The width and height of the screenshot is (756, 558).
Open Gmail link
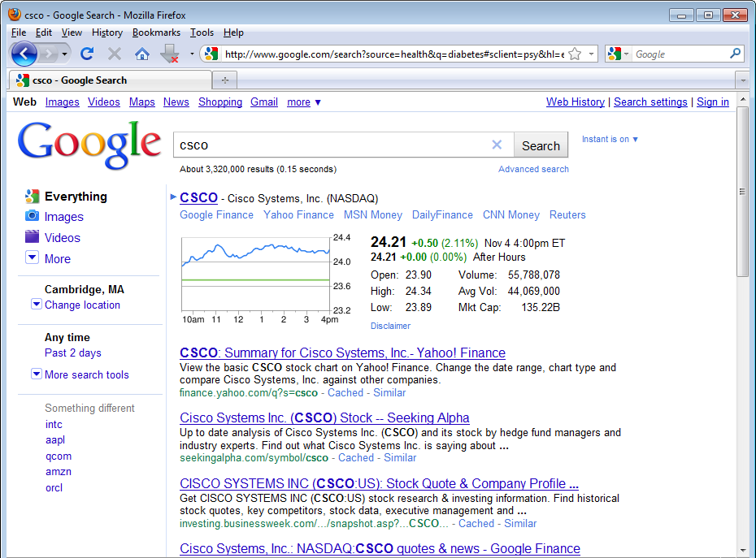263,102
